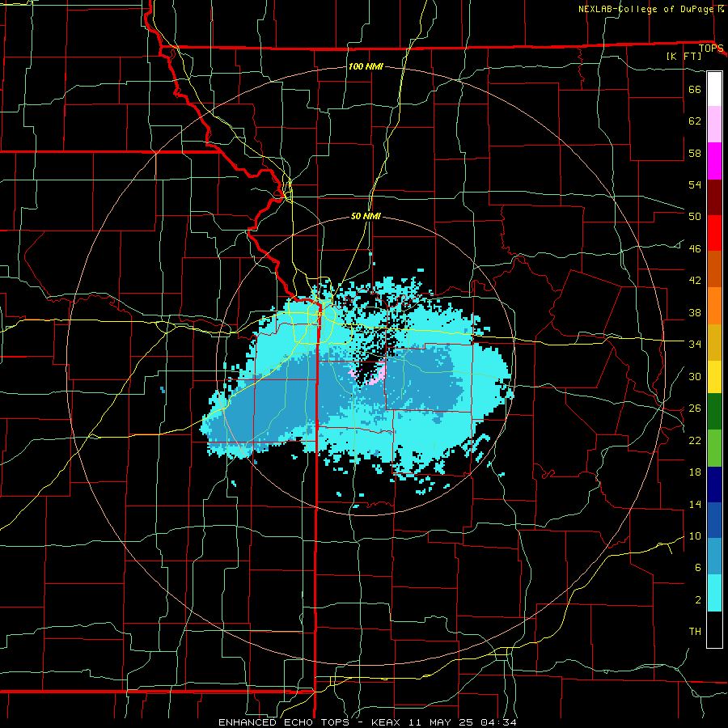Viewport: 728px width, 728px height.
Task: Click the navy legend swatch near 18
Action: [714, 485]
